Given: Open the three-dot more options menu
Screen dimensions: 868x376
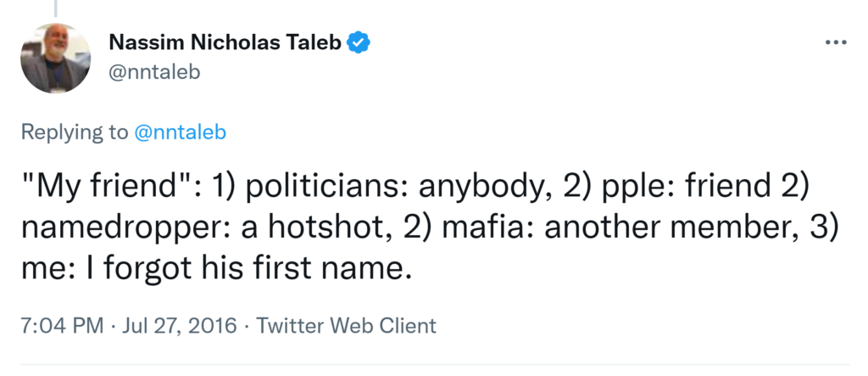Looking at the screenshot, I should (835, 42).
